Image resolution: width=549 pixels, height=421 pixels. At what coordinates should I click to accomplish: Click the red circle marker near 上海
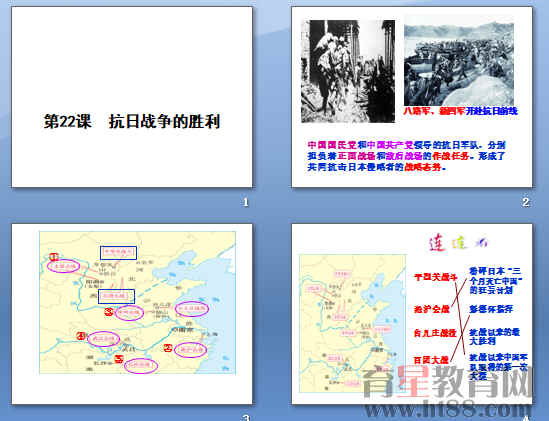(168, 348)
